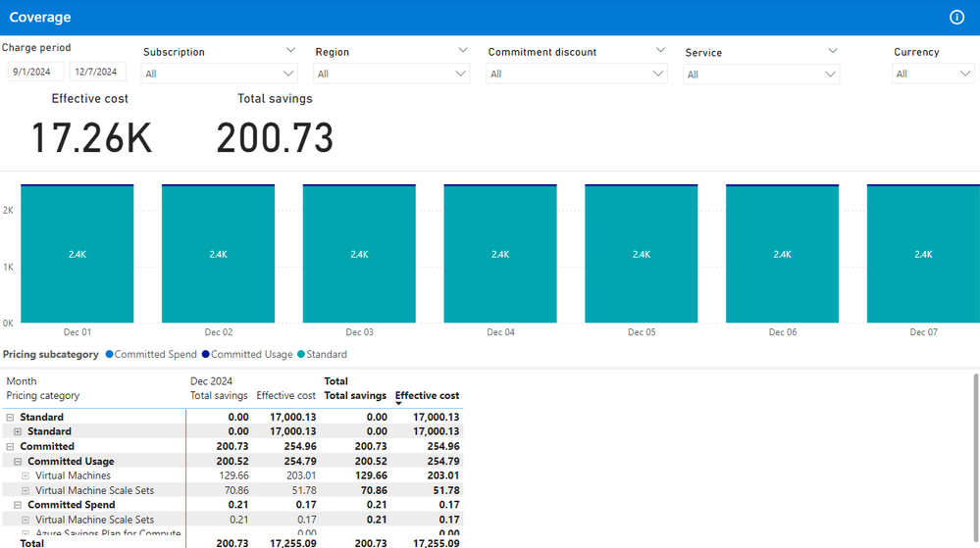
Task: Click the Charge period start date 9/1/2024
Action: 36,72
